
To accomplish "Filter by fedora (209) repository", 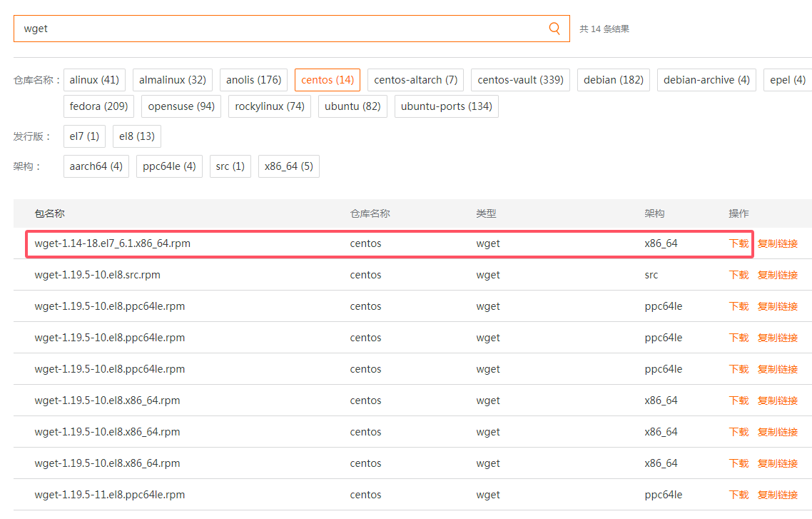I will [99, 106].
